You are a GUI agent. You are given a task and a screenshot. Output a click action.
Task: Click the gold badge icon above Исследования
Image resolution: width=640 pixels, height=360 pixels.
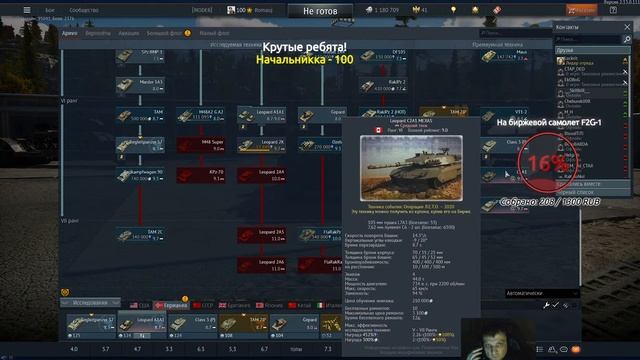(64, 292)
